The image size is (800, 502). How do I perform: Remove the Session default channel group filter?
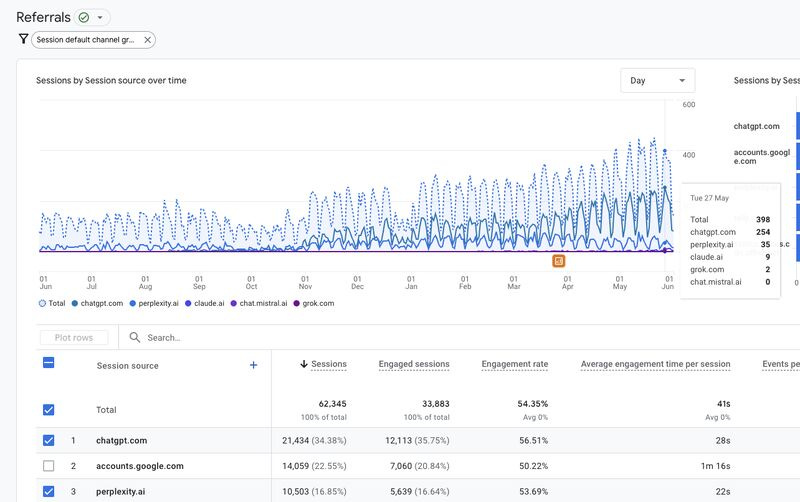point(147,40)
